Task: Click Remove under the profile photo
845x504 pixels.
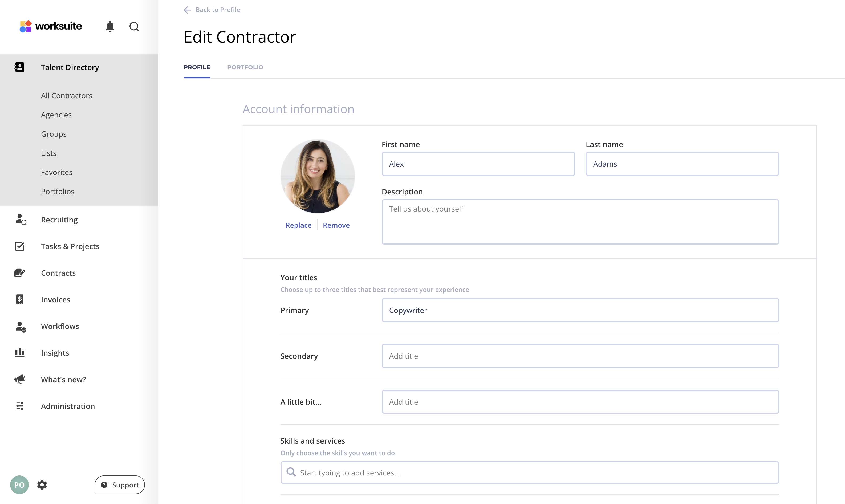Action: tap(336, 225)
